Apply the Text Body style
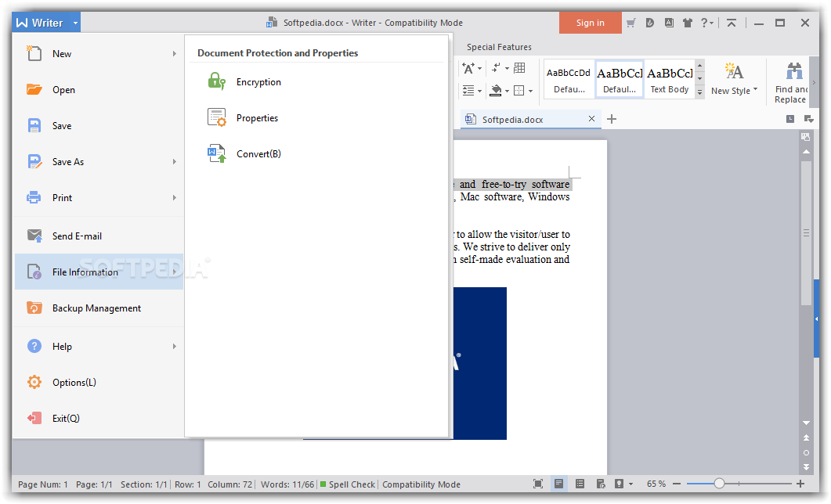Image resolution: width=831 pixels, height=504 pixels. [670, 79]
